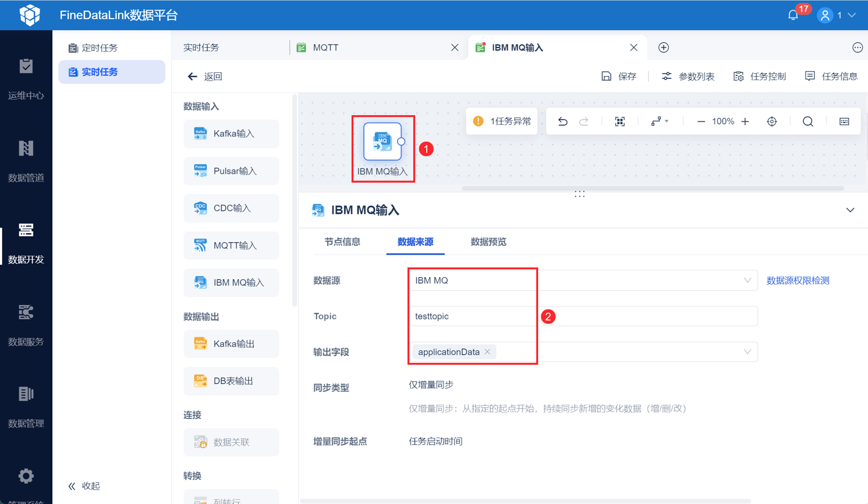
Task: Undo the last canvas action
Action: point(563,121)
